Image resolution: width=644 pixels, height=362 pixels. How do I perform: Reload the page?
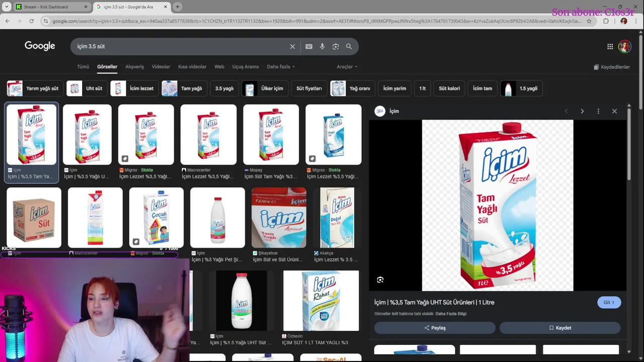(x=31, y=21)
